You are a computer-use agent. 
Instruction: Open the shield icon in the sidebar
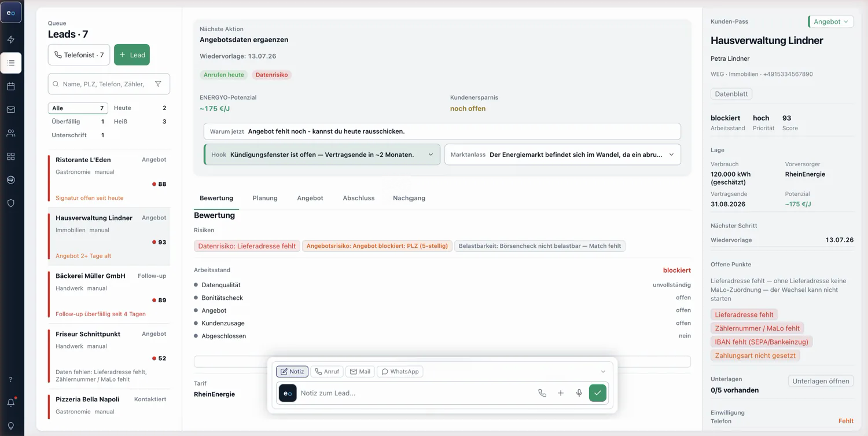(x=11, y=203)
